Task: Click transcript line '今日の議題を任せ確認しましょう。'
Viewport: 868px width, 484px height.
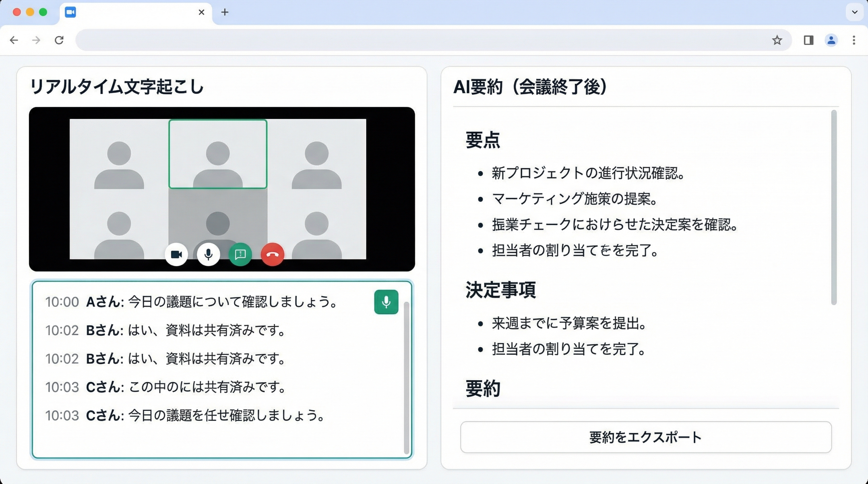Action: pyautogui.click(x=227, y=415)
